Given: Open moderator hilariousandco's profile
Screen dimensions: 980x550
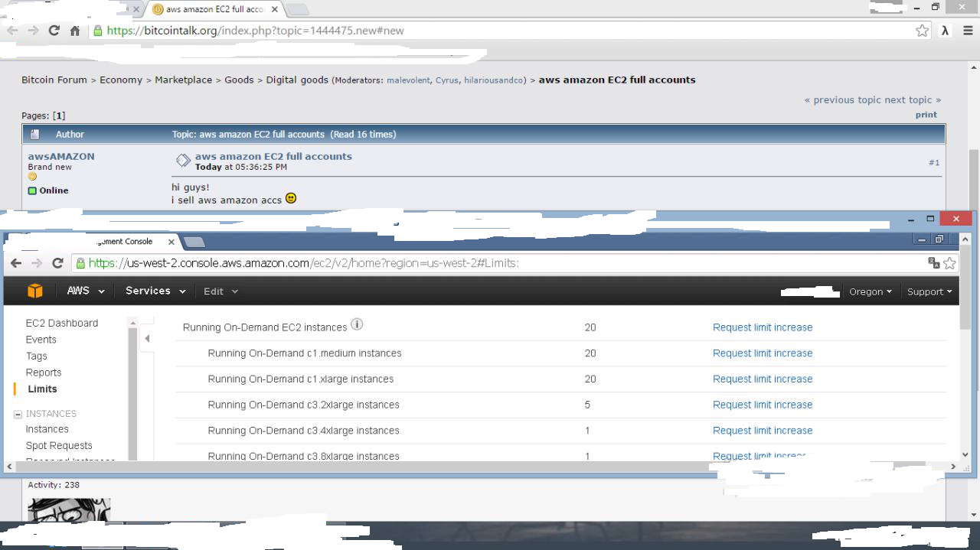Looking at the screenshot, I should pos(493,80).
